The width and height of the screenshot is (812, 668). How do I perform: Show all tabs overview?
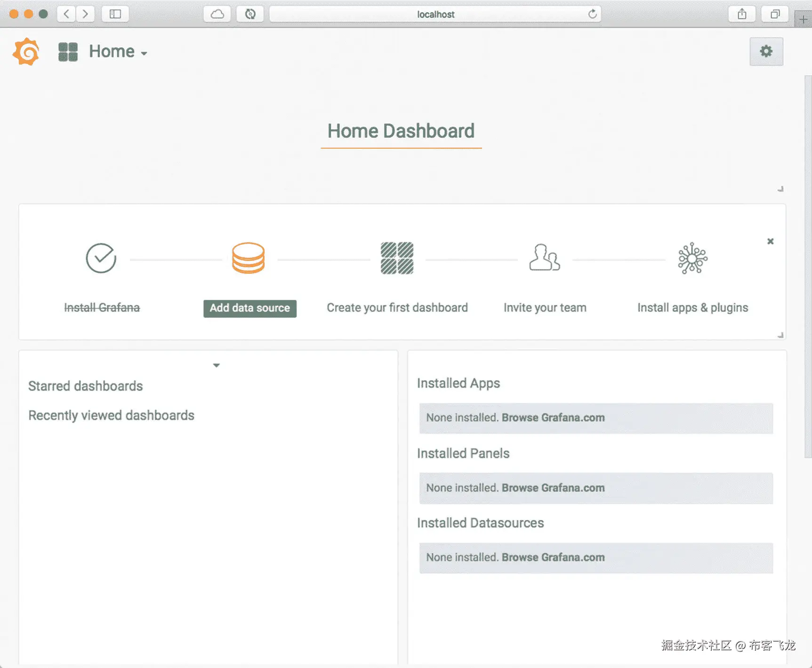775,14
